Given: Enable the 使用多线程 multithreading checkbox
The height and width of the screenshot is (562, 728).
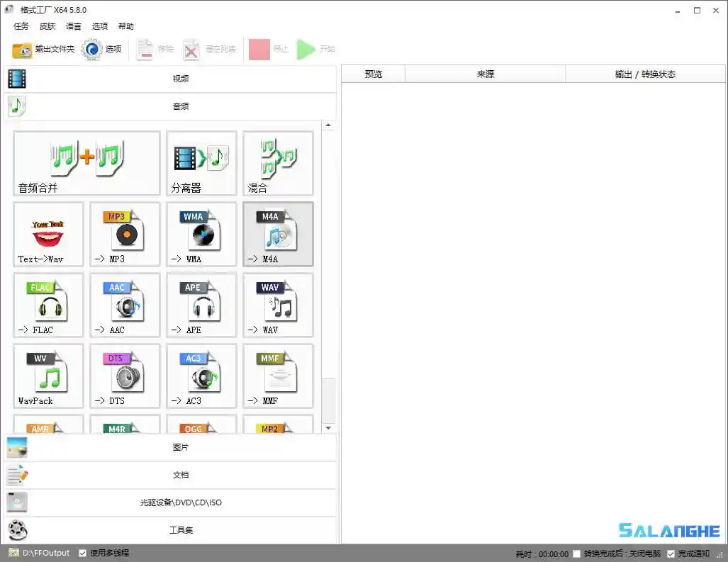Looking at the screenshot, I should pyautogui.click(x=82, y=552).
